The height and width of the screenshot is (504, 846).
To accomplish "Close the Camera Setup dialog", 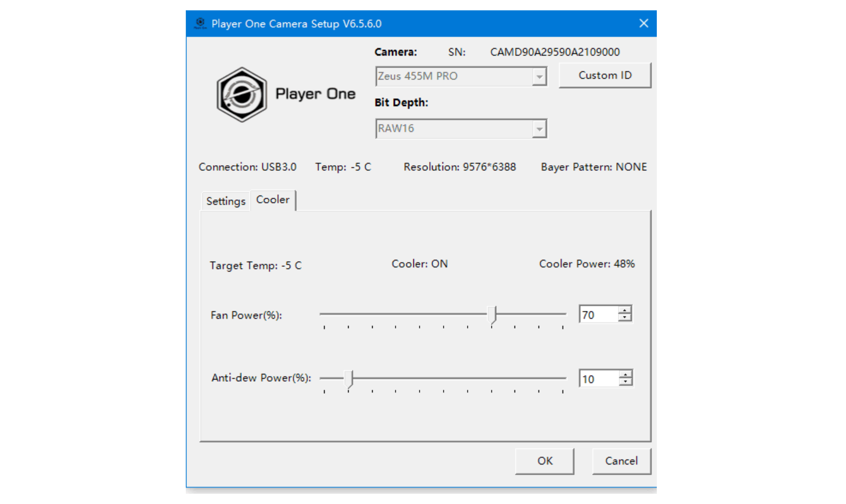I will [644, 23].
